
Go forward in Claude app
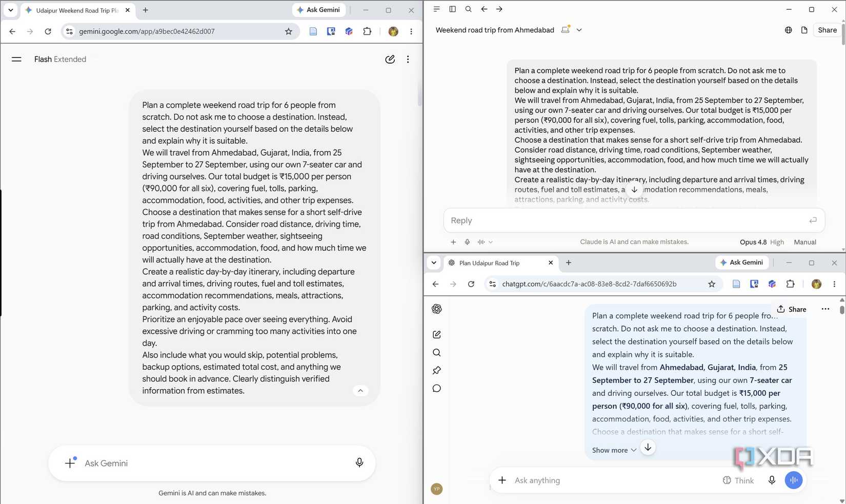(x=499, y=9)
